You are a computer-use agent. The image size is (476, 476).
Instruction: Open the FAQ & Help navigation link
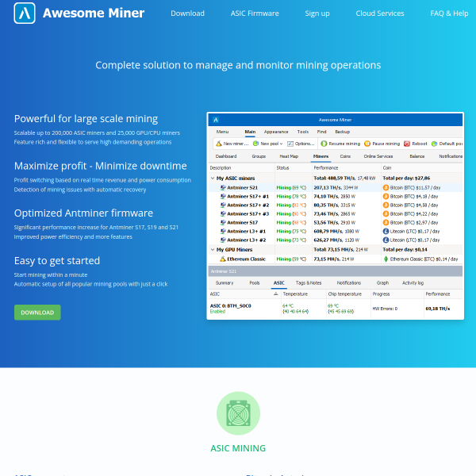click(x=449, y=13)
